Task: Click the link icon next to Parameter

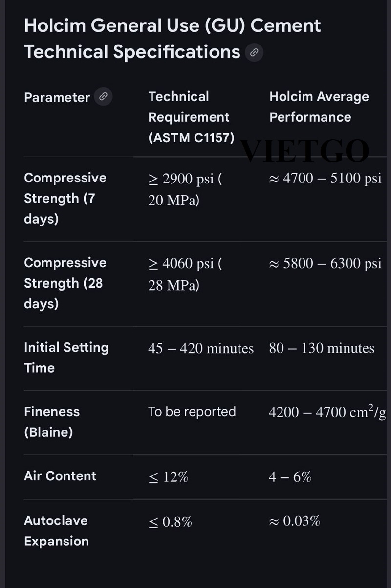Action: click(x=103, y=97)
